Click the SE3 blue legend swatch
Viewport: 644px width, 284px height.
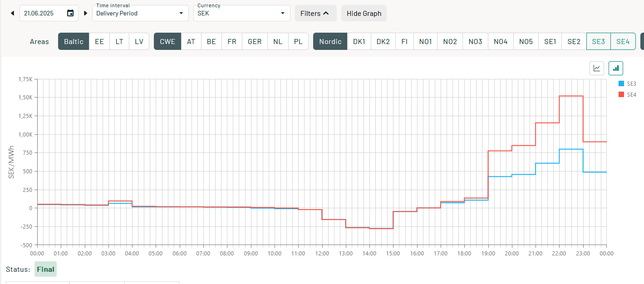click(x=621, y=83)
